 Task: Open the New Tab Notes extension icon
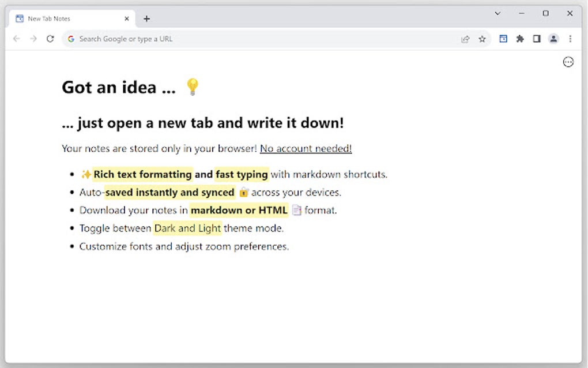[503, 39]
